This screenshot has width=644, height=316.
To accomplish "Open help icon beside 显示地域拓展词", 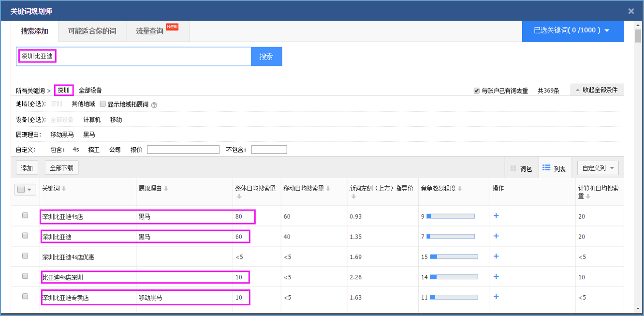I will 154,105.
